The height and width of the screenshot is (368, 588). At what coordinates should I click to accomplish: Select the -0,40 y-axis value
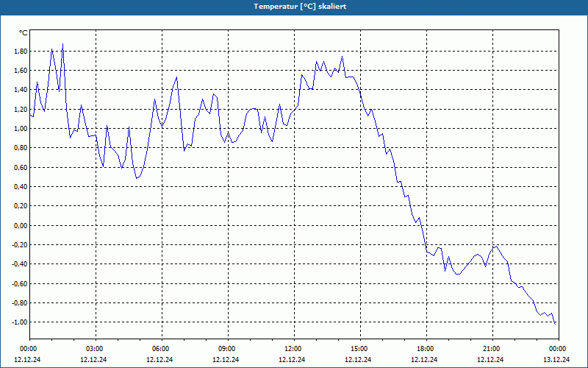(20, 264)
